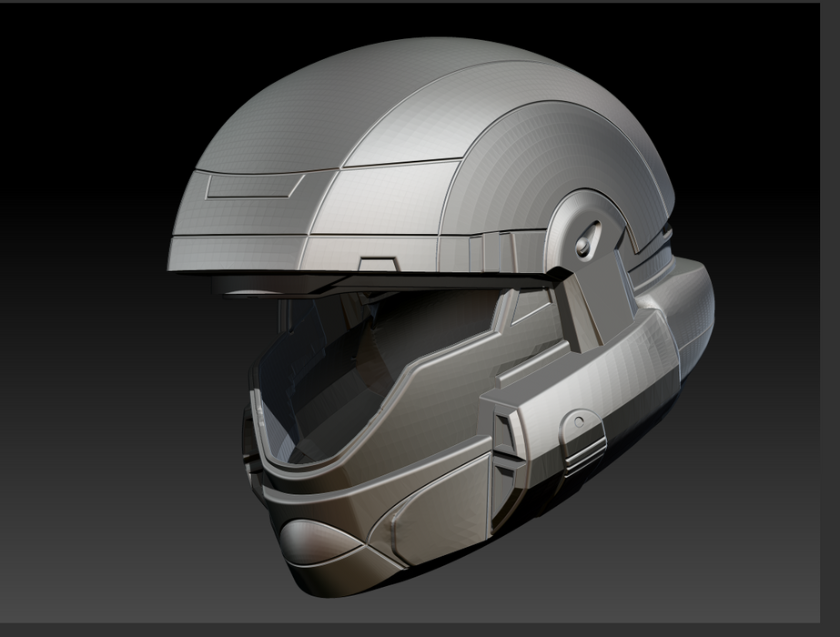Screen dimensions: 840x637
Task: Select the recessed rectangular forehead panel
Action: [x=254, y=187]
